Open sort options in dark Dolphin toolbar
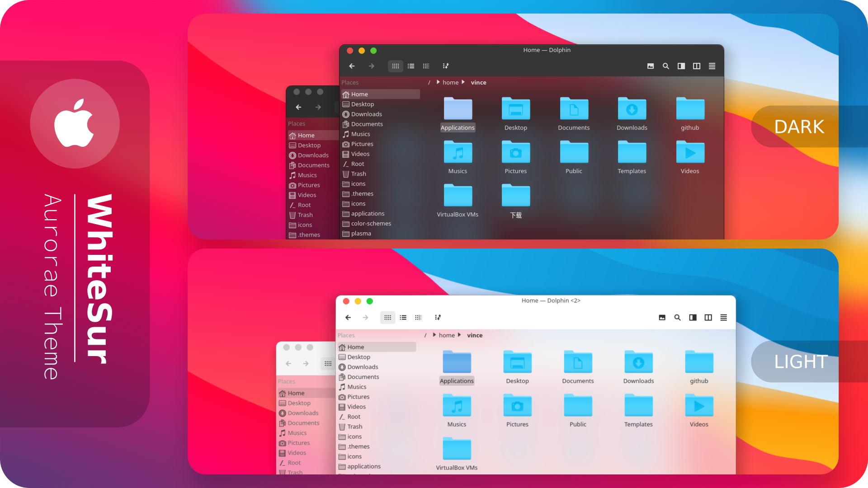Viewport: 868px width, 488px height. pos(446,66)
